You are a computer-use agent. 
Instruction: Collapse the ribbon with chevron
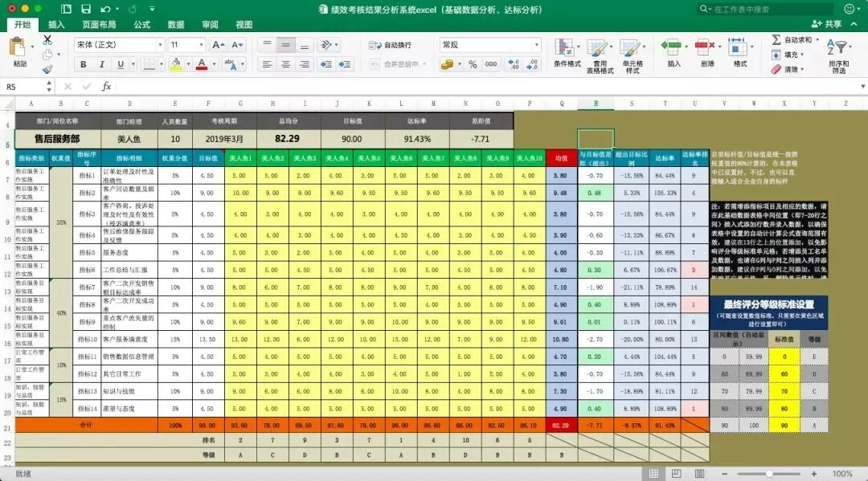pyautogui.click(x=854, y=24)
